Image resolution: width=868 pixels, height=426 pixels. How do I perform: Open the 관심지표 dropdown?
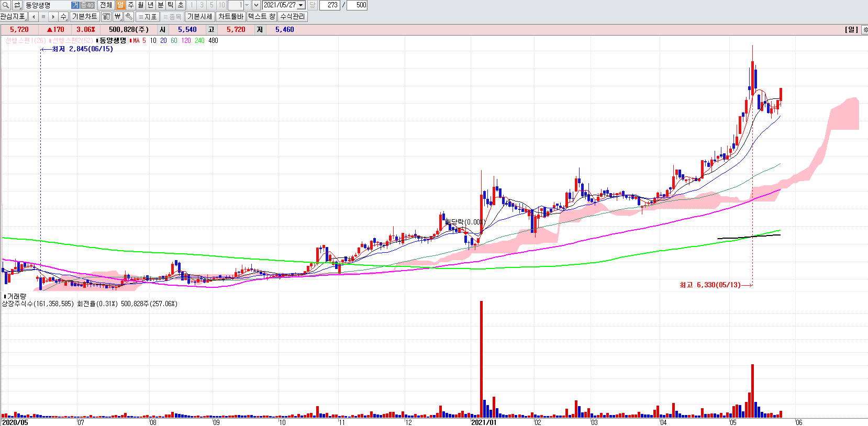13,17
